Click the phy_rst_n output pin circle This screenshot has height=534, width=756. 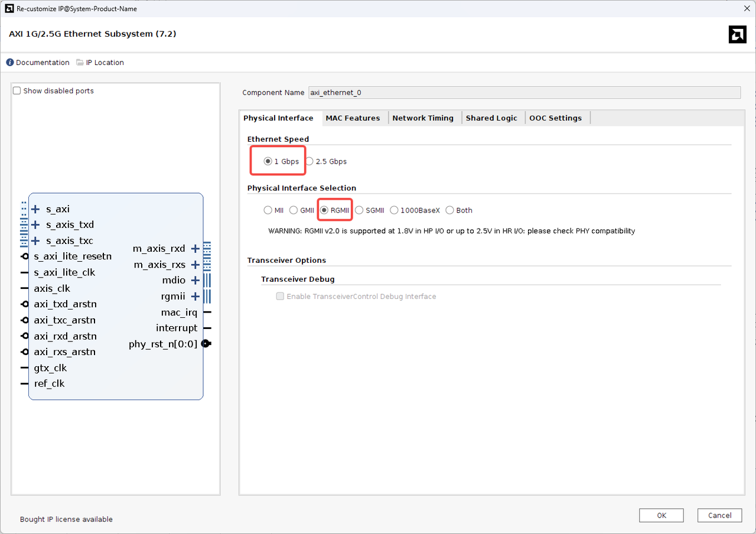pyautogui.click(x=206, y=344)
